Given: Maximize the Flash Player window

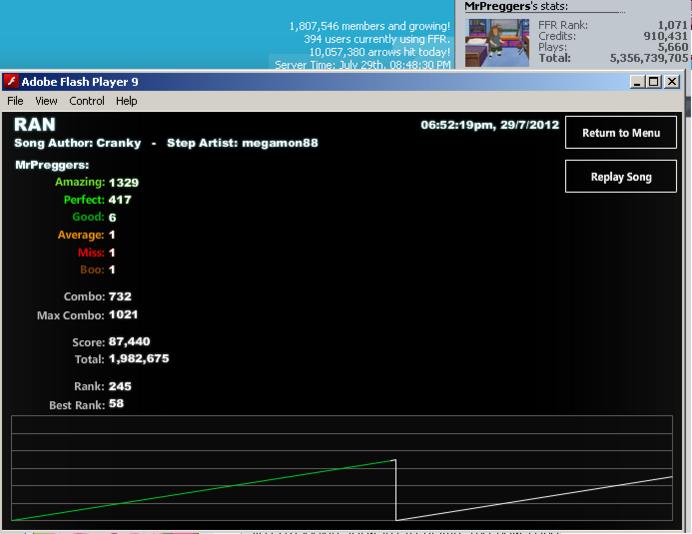Looking at the screenshot, I should point(654,82).
